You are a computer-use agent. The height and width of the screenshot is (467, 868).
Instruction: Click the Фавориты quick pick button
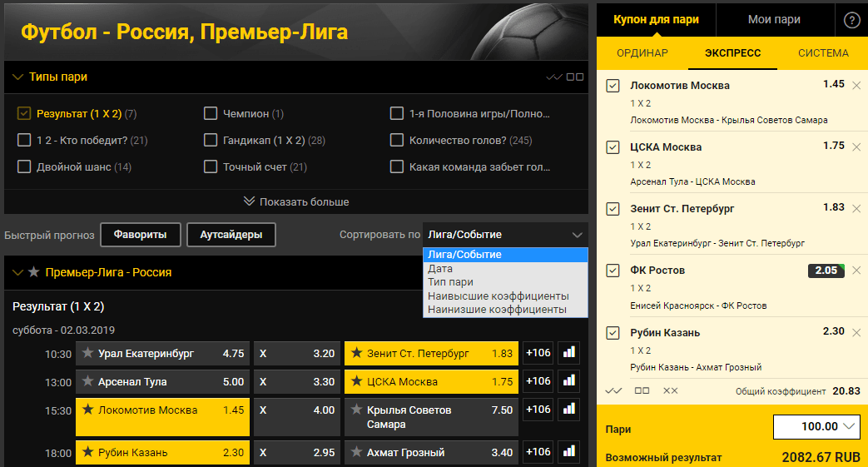[140, 235]
